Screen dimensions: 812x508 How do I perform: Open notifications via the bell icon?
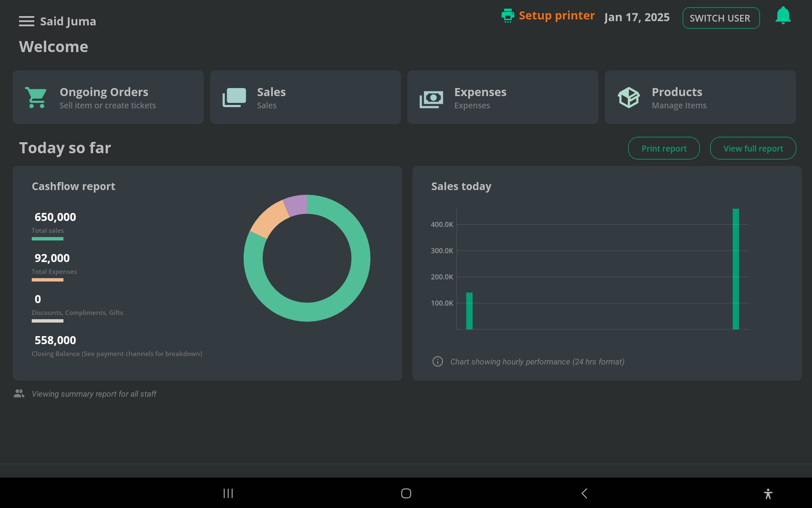click(783, 15)
